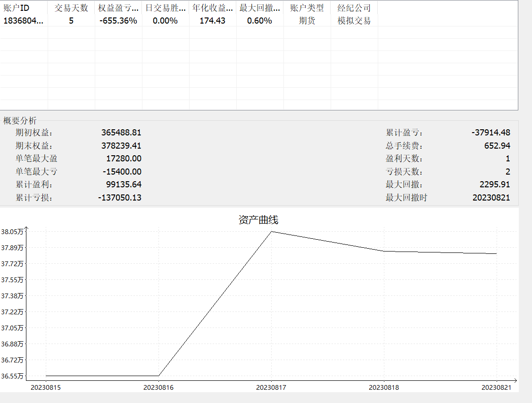The height and width of the screenshot is (403, 532).
Task: Click the 账户类型 column header
Action: point(307,8)
